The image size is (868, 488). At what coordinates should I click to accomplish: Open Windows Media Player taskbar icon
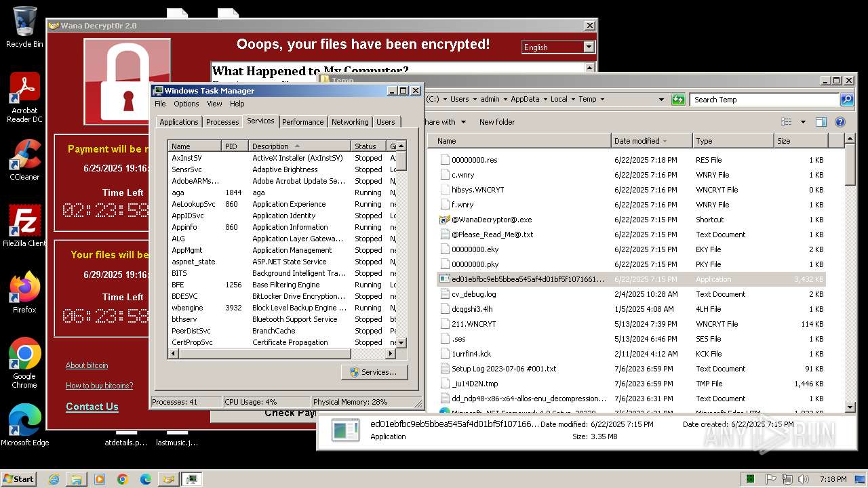pyautogui.click(x=100, y=479)
